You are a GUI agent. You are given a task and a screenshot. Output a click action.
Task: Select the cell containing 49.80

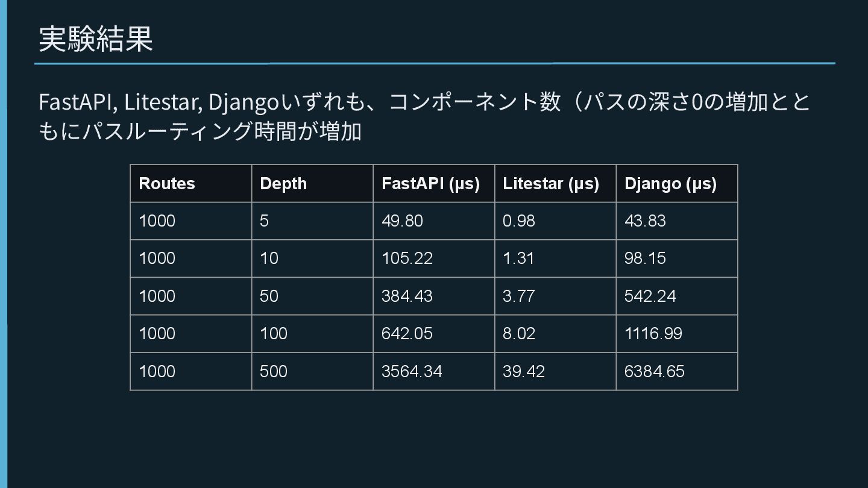point(402,221)
